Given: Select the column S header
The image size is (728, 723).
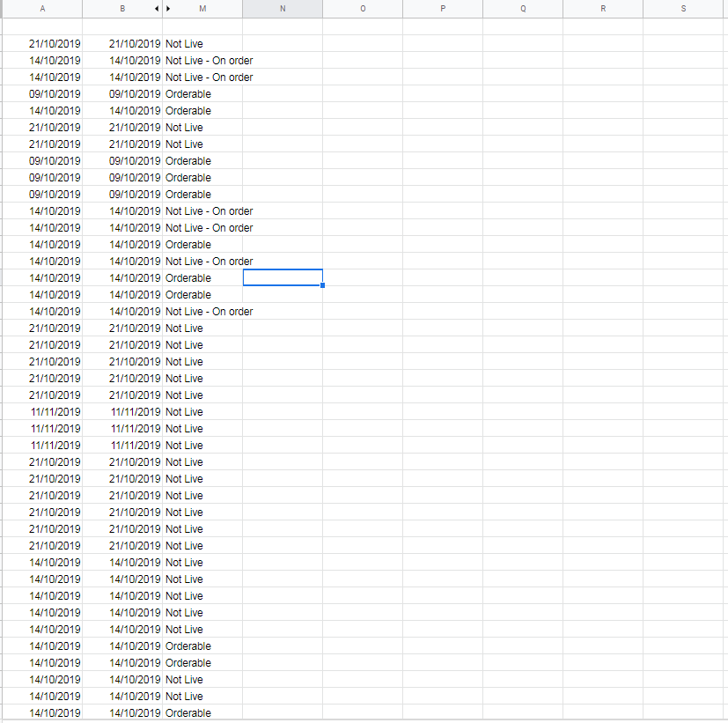Looking at the screenshot, I should pyautogui.click(x=682, y=8).
